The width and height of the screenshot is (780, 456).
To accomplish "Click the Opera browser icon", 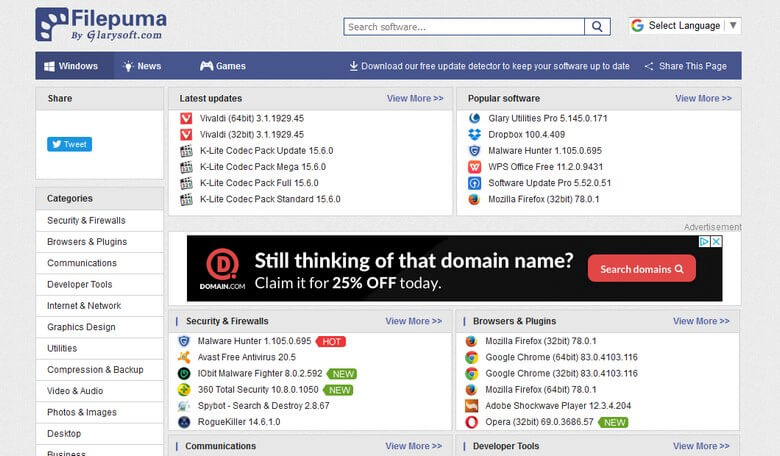I will [471, 422].
